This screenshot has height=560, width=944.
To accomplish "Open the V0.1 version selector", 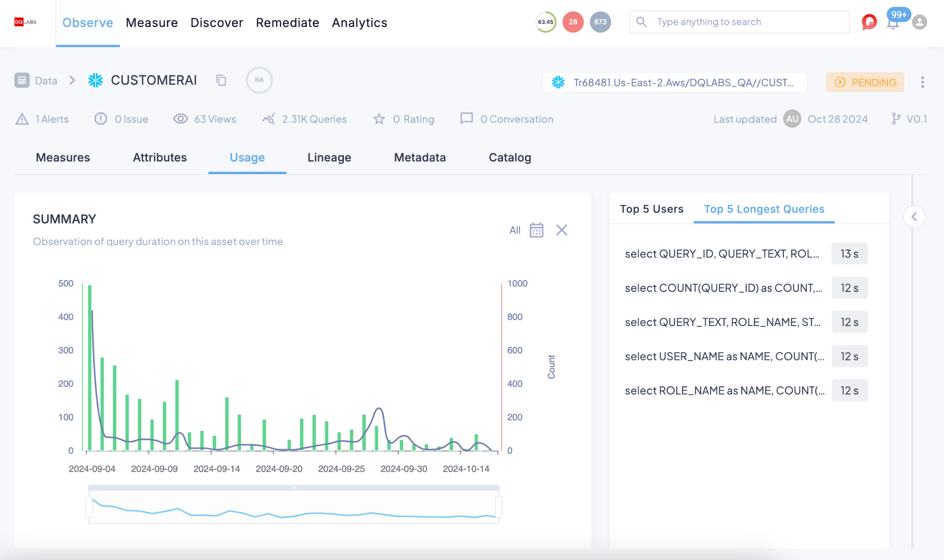I will click(916, 119).
